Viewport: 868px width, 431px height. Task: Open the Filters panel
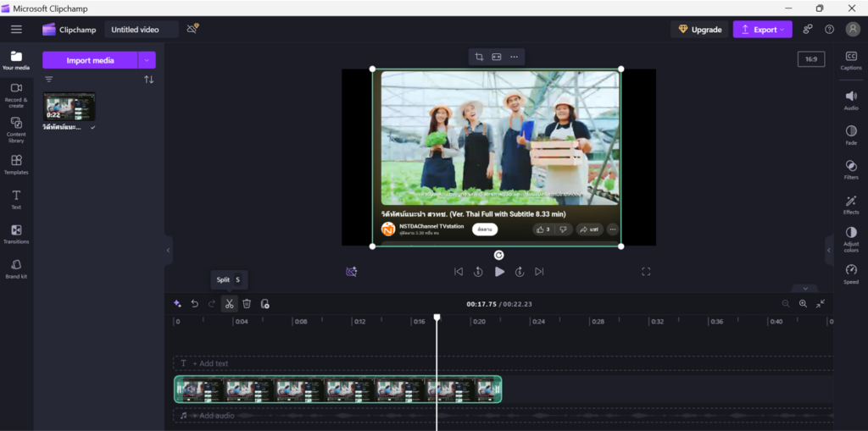[851, 169]
